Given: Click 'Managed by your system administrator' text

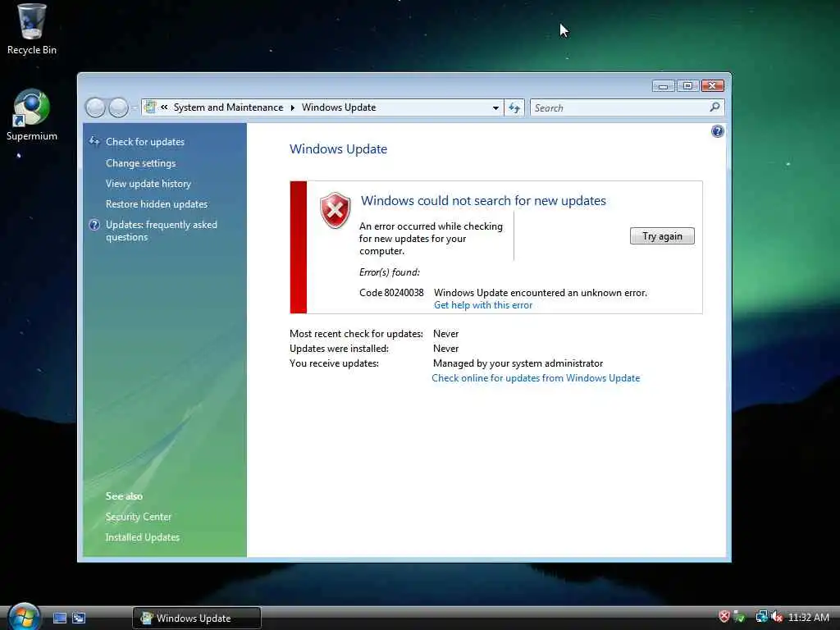Looking at the screenshot, I should (518, 363).
